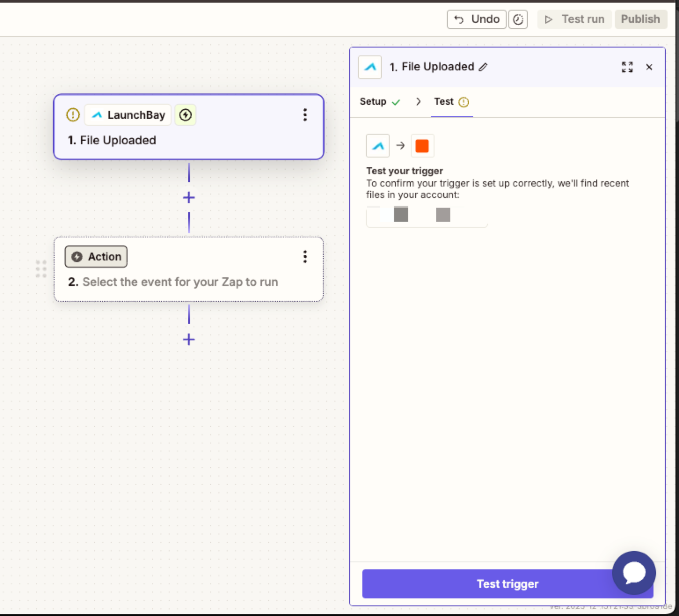The height and width of the screenshot is (616, 679).
Task: Click the orange Zapier square icon
Action: [422, 146]
